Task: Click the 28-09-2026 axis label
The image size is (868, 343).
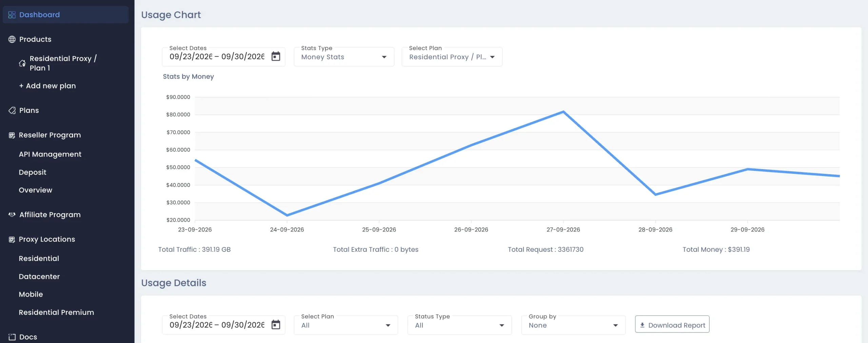Action: tap(655, 229)
